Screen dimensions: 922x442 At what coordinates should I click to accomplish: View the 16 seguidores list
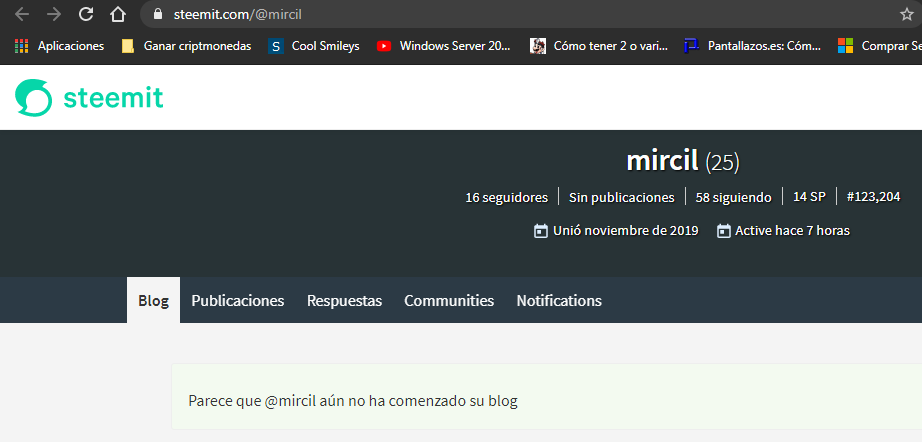[506, 197]
